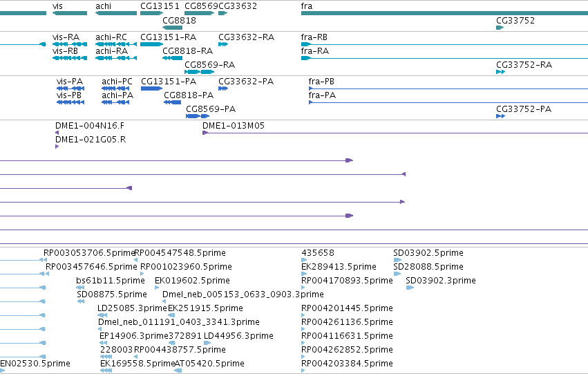Select the CG13151-PA coding bar
The height and width of the screenshot is (374, 588).
tap(151, 88)
